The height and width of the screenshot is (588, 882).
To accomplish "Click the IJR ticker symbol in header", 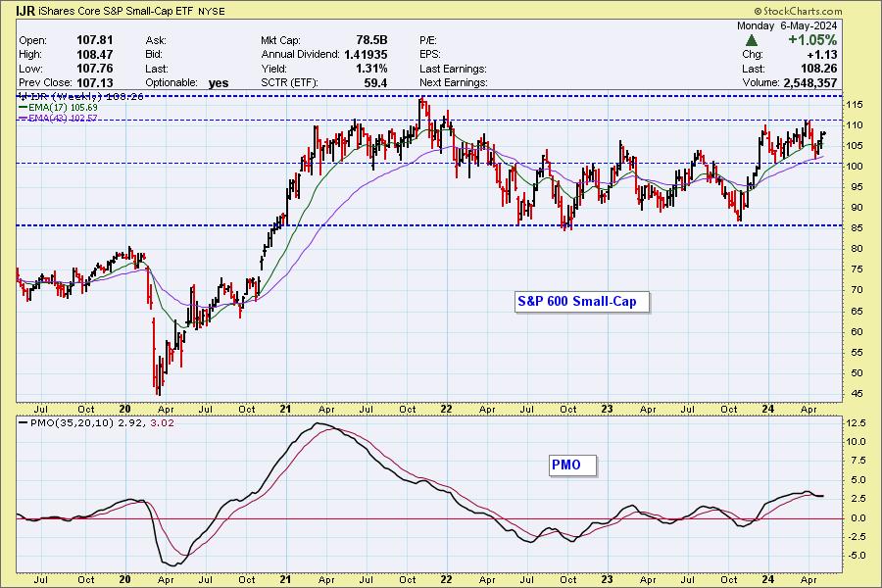I will [25, 11].
